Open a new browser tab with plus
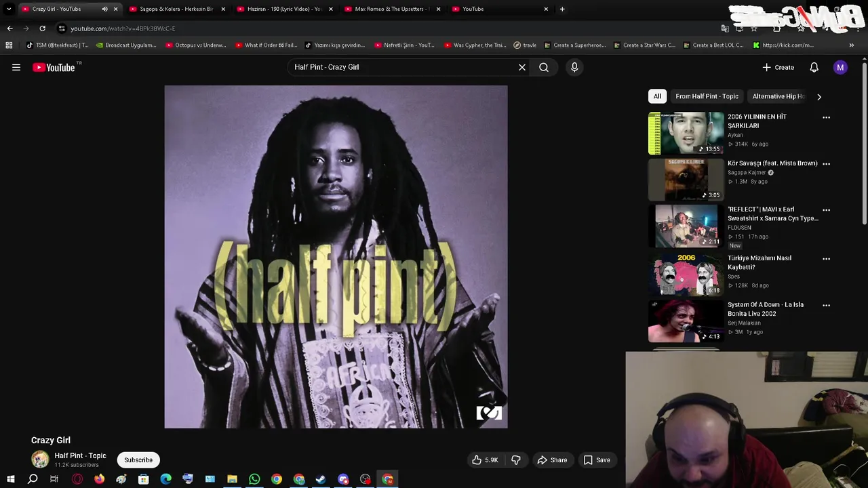The height and width of the screenshot is (488, 868). (562, 9)
